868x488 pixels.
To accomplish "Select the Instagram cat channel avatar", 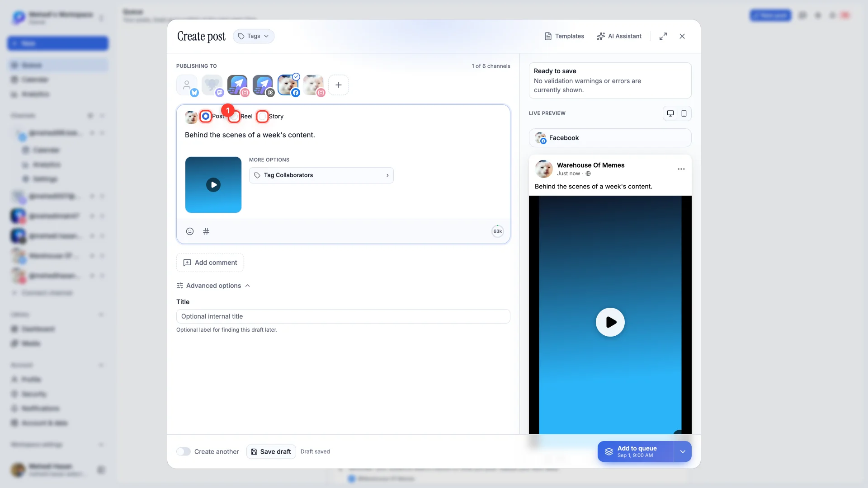I will (313, 85).
